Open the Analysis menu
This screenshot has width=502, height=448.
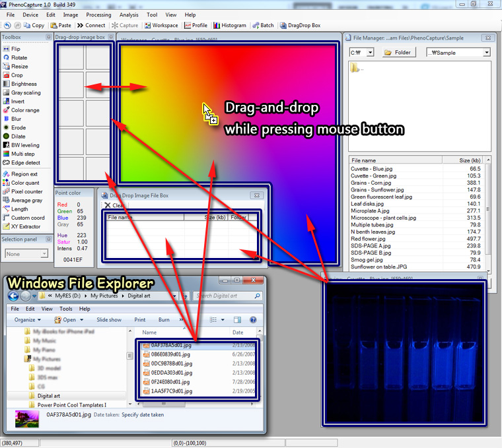pos(129,15)
